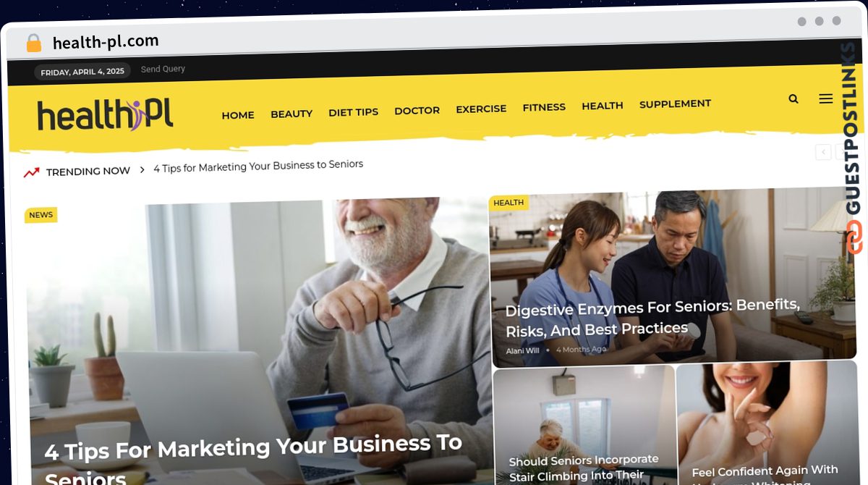Viewport: 868px width, 485px height.
Task: Open Digestive Enzymes For Seniors article
Action: point(652,317)
